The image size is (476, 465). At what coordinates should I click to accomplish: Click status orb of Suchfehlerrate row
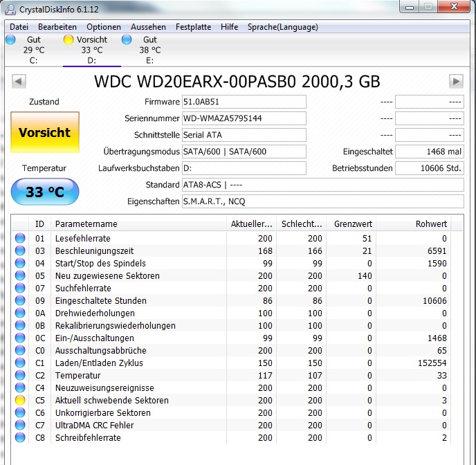(x=20, y=288)
